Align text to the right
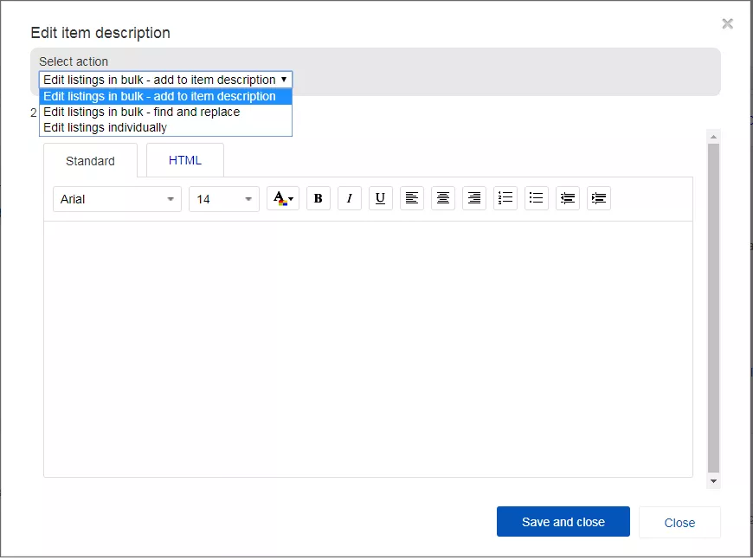The height and width of the screenshot is (560, 753). pos(474,198)
